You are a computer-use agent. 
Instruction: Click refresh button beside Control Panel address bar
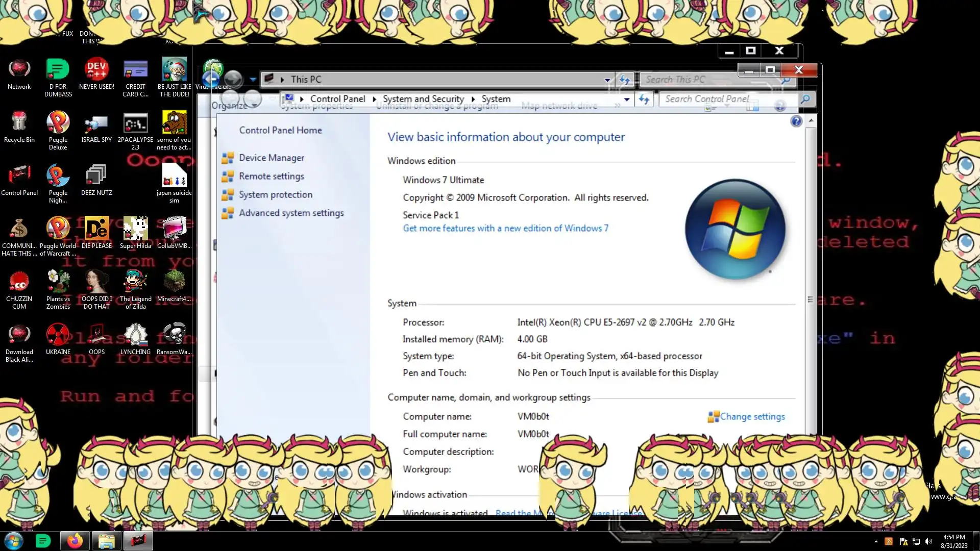coord(644,99)
